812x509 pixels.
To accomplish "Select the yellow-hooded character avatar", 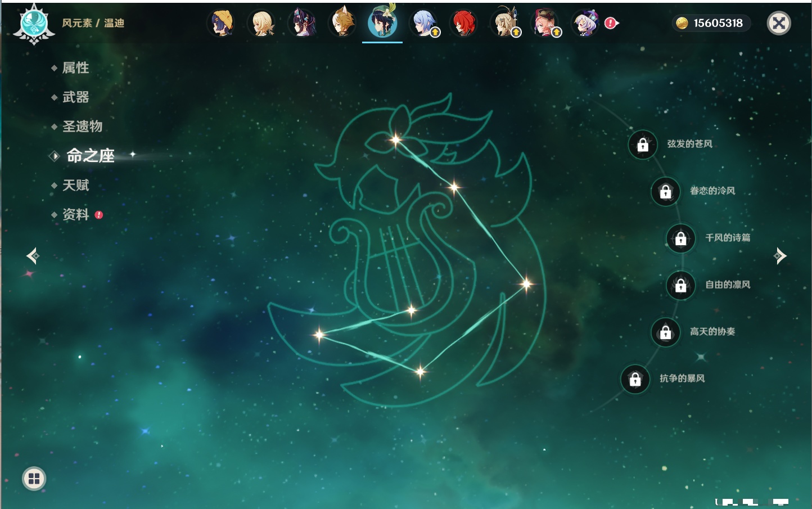I will [x=222, y=24].
